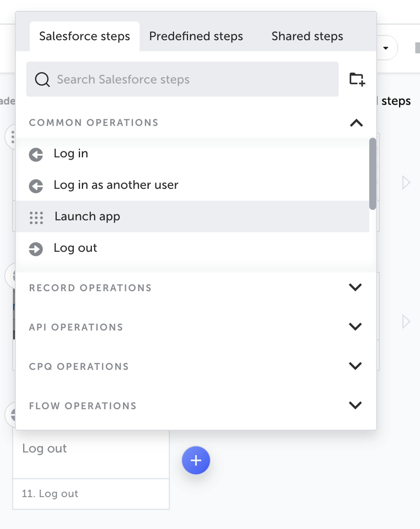This screenshot has height=529, width=420.
Task: Expand the CPQ Operations chevron
Action: (x=355, y=366)
